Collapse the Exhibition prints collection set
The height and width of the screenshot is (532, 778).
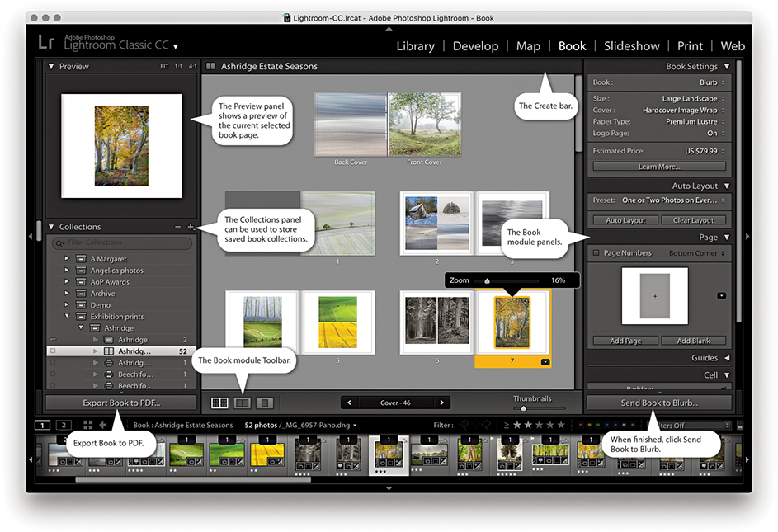pyautogui.click(x=67, y=316)
